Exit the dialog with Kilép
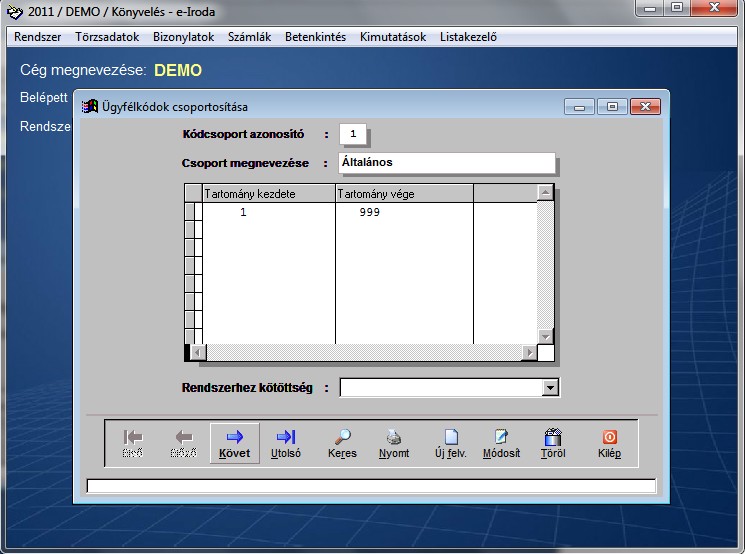The height and width of the screenshot is (554, 745). pyautogui.click(x=609, y=442)
